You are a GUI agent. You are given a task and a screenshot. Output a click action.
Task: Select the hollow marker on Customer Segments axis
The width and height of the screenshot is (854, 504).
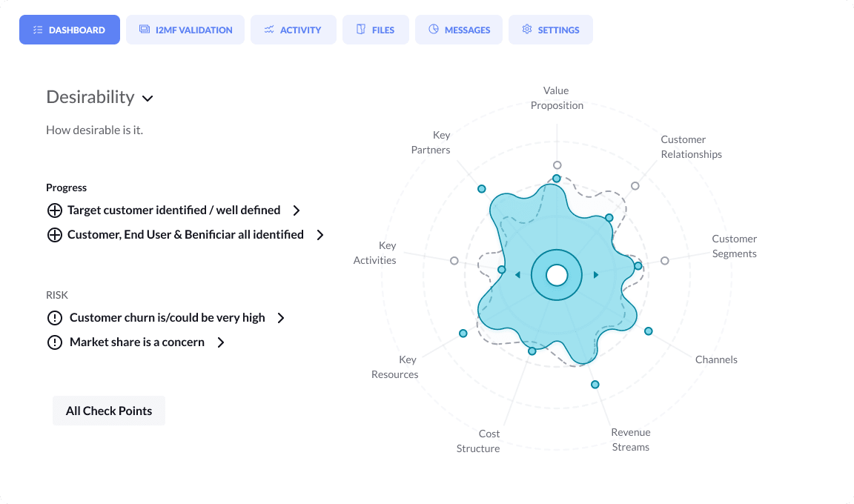[x=664, y=261]
